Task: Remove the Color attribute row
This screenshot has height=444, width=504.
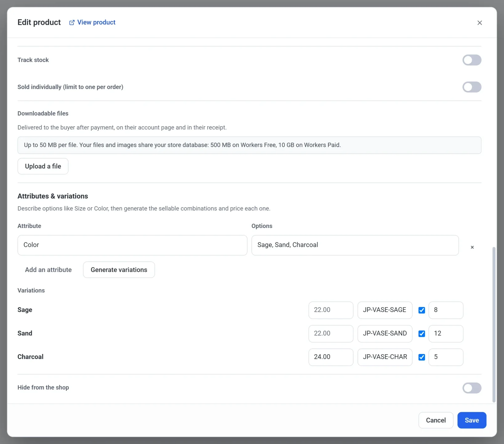Action: point(472,247)
